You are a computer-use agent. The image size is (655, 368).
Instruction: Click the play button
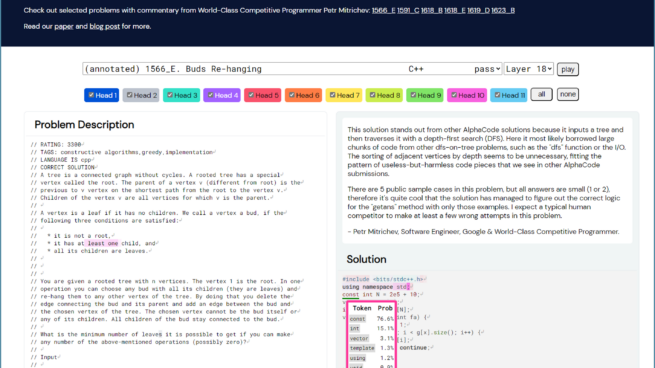click(x=568, y=69)
